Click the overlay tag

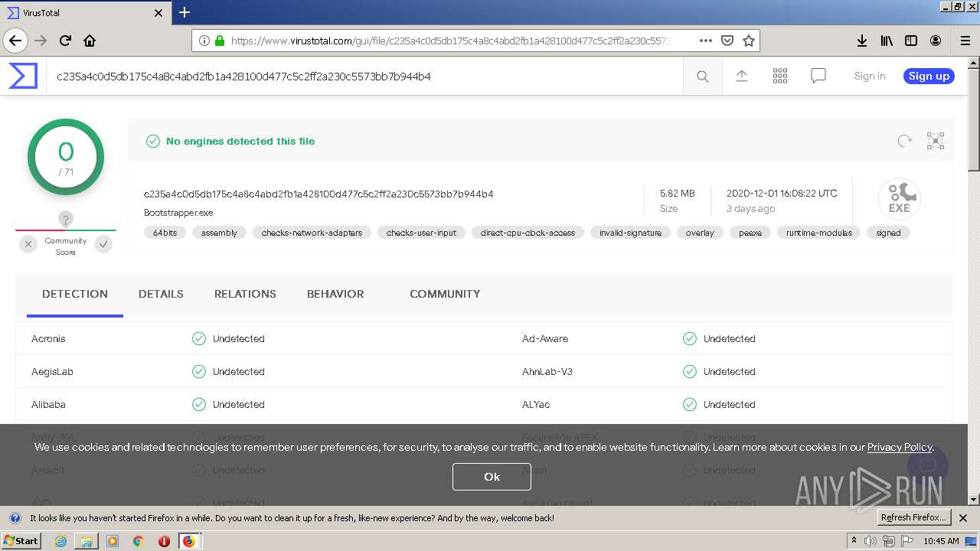(700, 233)
